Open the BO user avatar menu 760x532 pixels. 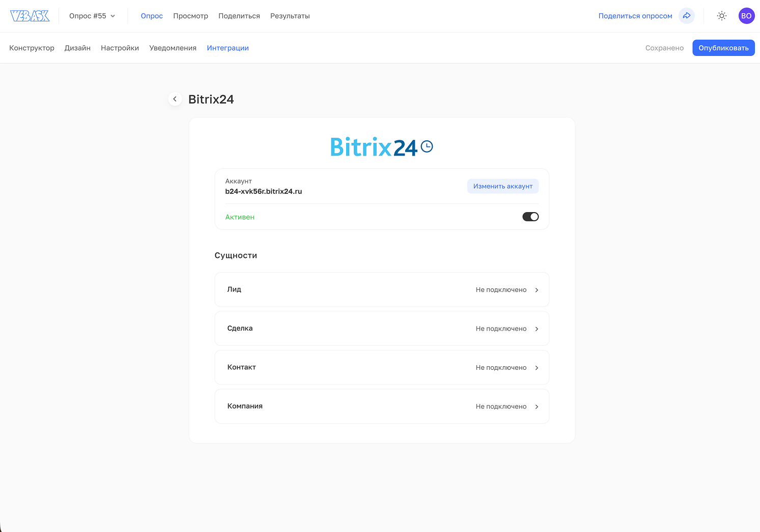coord(746,16)
